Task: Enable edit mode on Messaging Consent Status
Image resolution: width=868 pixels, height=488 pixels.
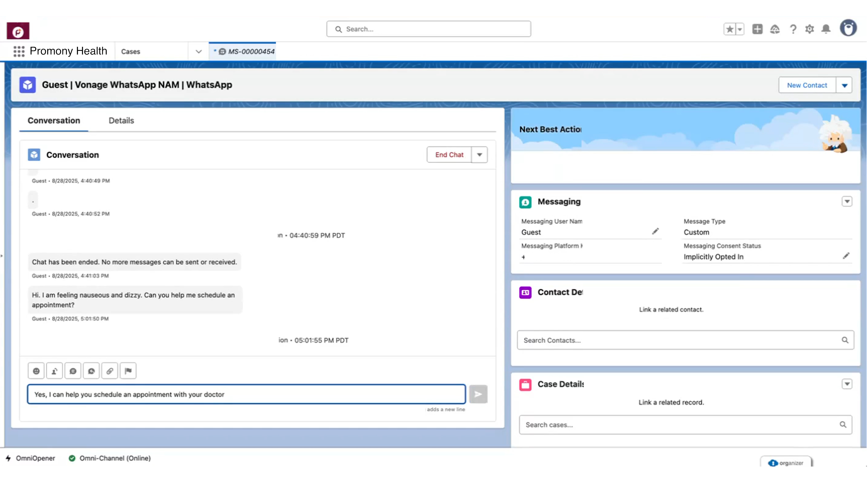Action: (x=846, y=256)
